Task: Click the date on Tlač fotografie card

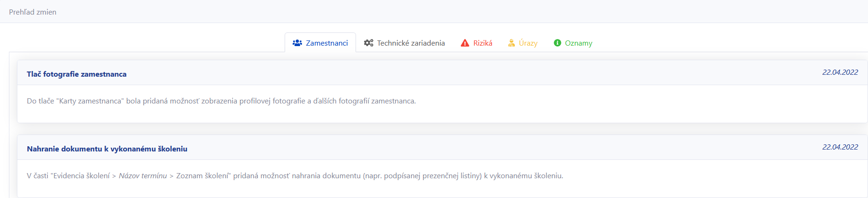Action: pos(840,72)
